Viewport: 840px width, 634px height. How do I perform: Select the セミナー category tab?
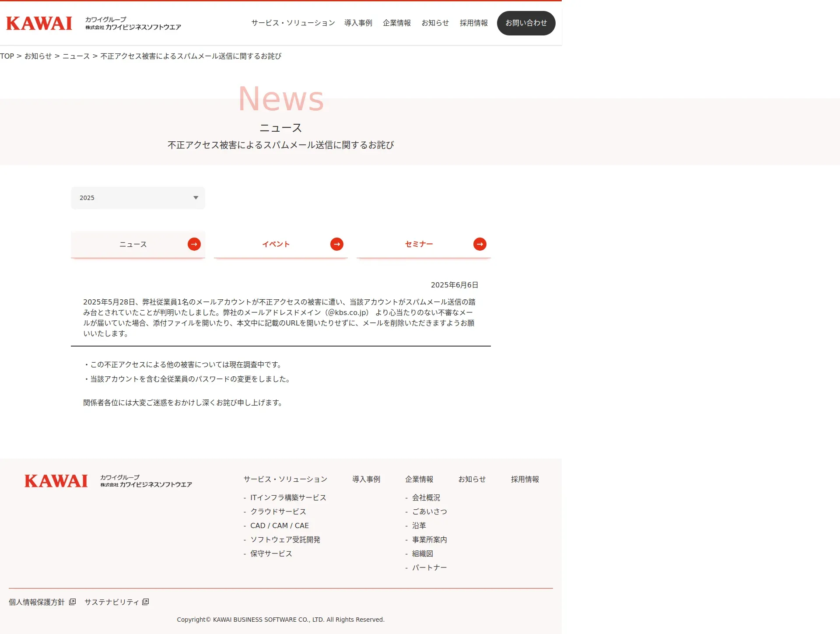coord(419,244)
